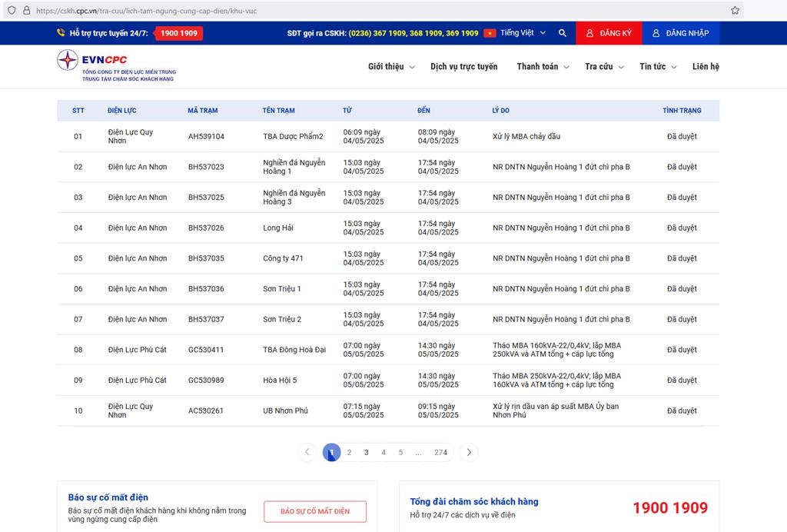Go to page 3 in pagination
This screenshot has width=787, height=532.
click(x=367, y=453)
